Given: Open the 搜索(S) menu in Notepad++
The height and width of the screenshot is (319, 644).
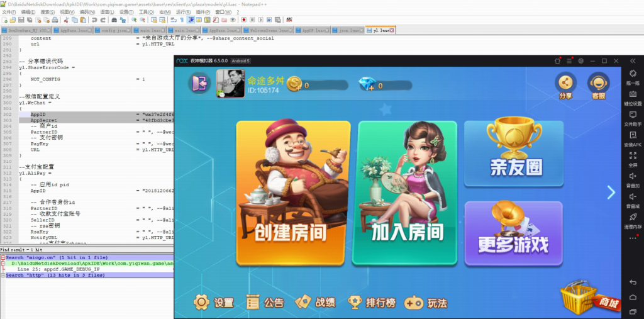Looking at the screenshot, I should coord(48,12).
